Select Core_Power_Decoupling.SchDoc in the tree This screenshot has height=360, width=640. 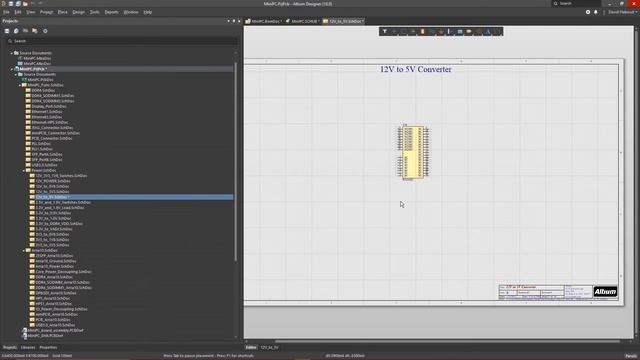click(63, 271)
